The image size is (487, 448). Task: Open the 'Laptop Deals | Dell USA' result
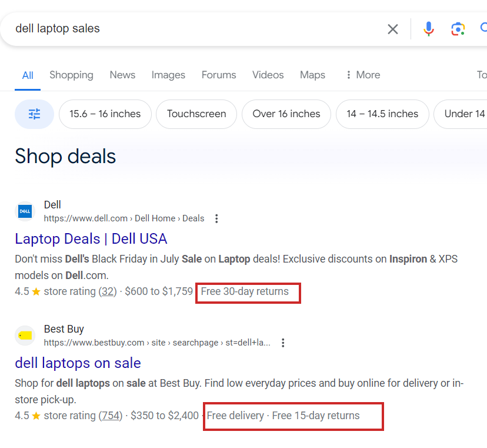(91, 239)
